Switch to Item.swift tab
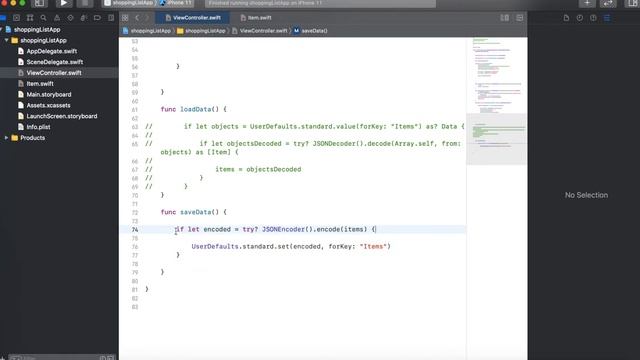The height and width of the screenshot is (360, 640). 256,18
